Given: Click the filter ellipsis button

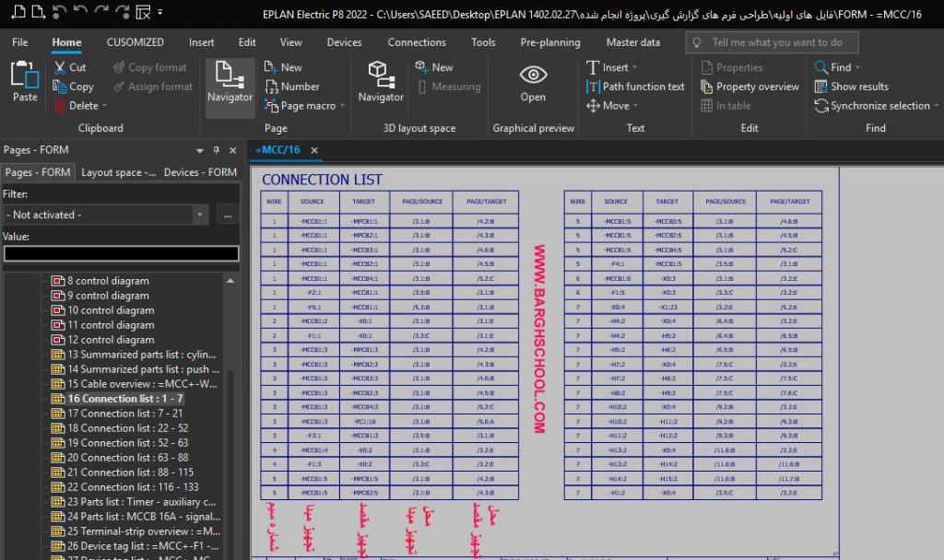Looking at the screenshot, I should pyautogui.click(x=227, y=215).
